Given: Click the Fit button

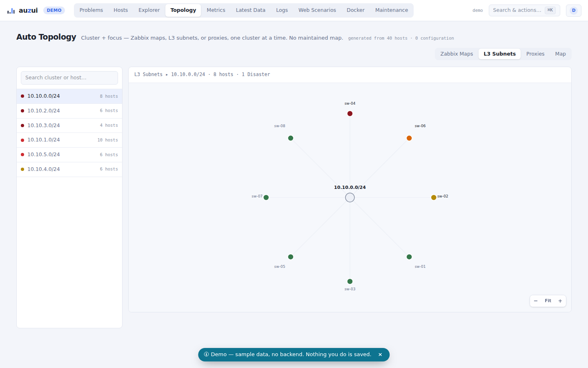Looking at the screenshot, I should [x=548, y=301].
